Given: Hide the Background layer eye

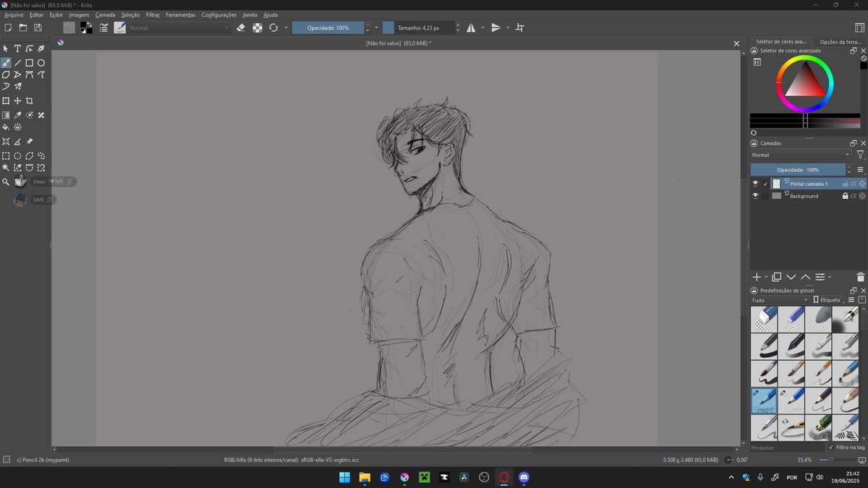Looking at the screenshot, I should pyautogui.click(x=755, y=196).
